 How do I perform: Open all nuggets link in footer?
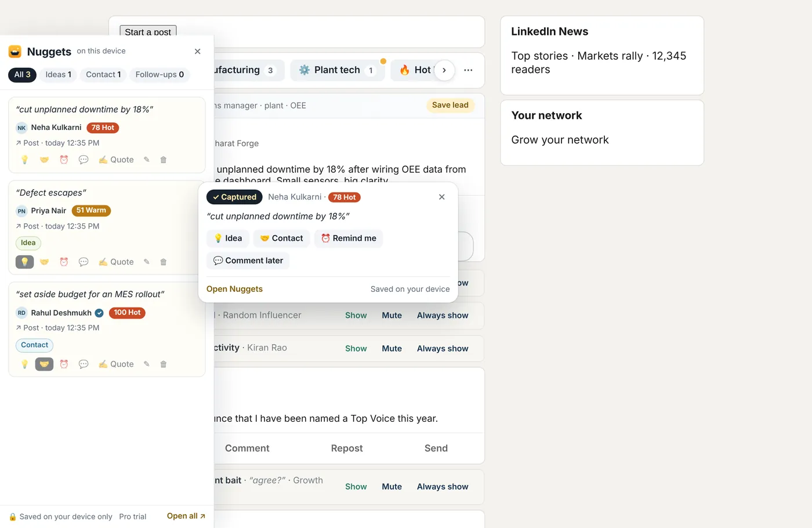[186, 516]
